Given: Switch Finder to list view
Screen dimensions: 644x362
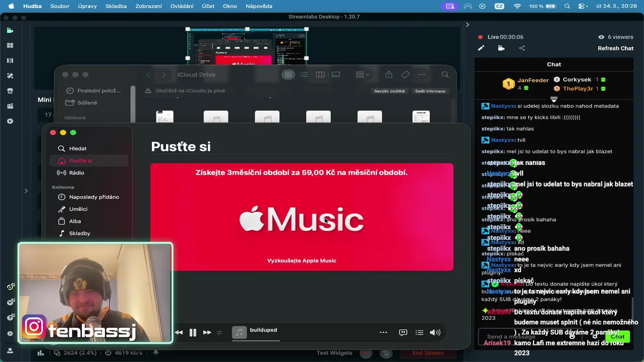Looking at the screenshot, I should [x=304, y=74].
